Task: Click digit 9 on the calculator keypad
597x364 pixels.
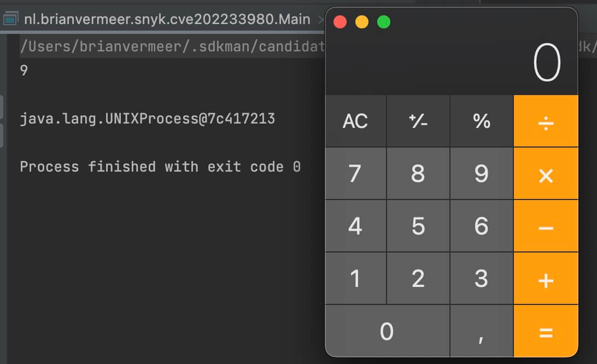Action: pos(482,174)
